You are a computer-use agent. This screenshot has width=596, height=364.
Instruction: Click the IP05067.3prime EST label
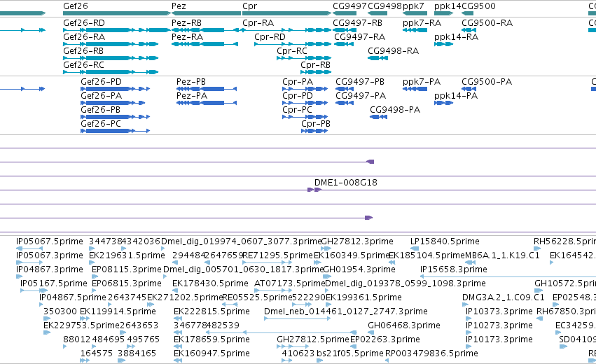click(50, 255)
